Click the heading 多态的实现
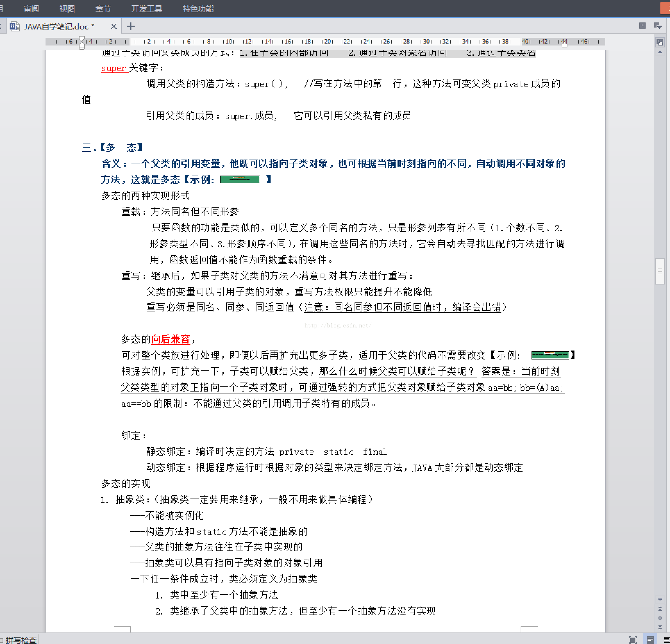 pyautogui.click(x=126, y=483)
